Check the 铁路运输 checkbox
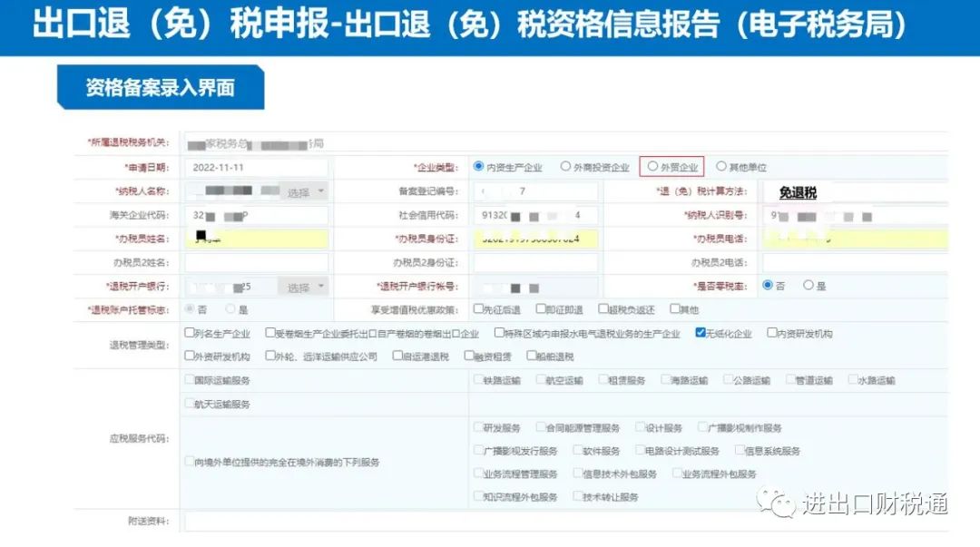This screenshot has width=980, height=547. tap(478, 379)
